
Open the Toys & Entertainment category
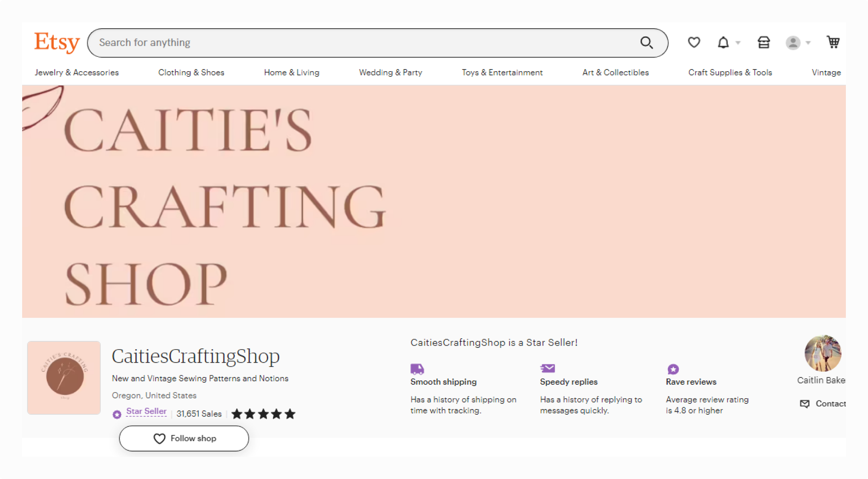[x=502, y=73]
